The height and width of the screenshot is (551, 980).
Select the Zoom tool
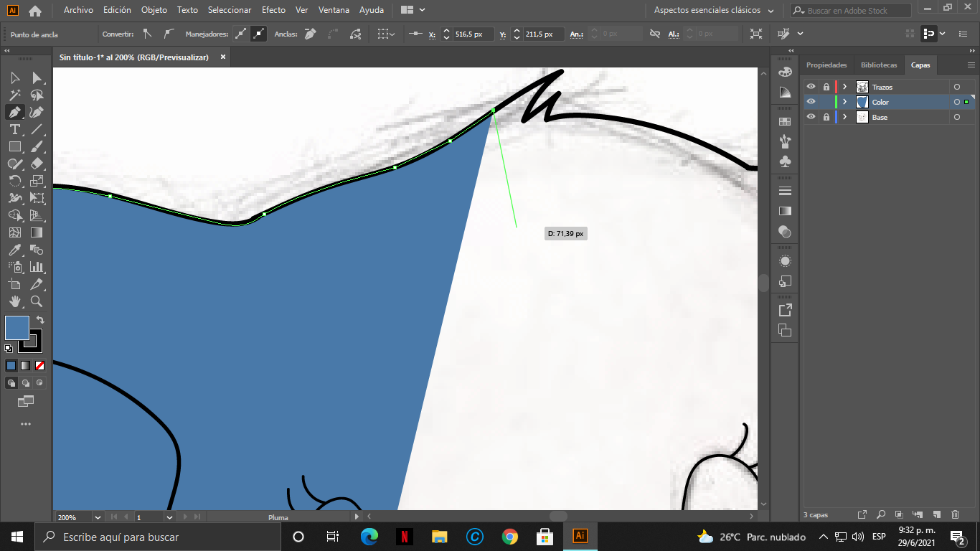(37, 301)
